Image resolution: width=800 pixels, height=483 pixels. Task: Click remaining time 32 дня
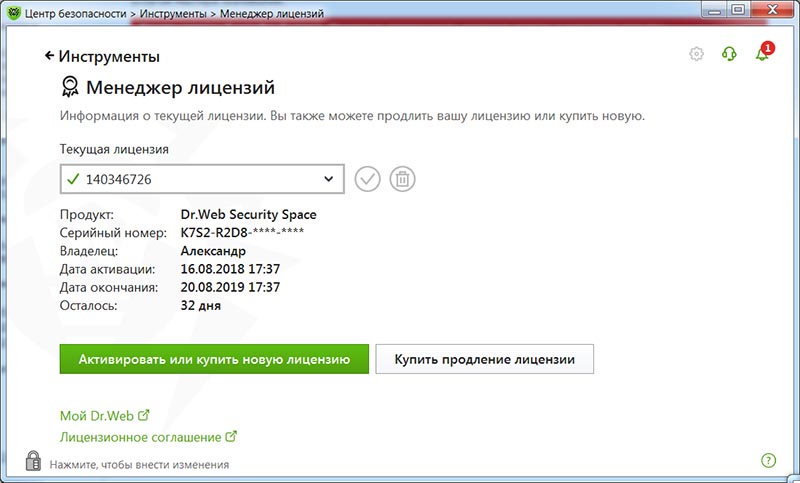[x=201, y=306]
